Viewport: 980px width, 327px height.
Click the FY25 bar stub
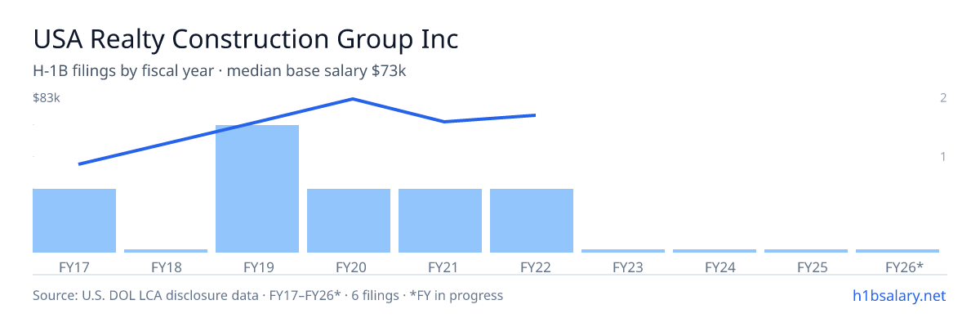pos(806,251)
